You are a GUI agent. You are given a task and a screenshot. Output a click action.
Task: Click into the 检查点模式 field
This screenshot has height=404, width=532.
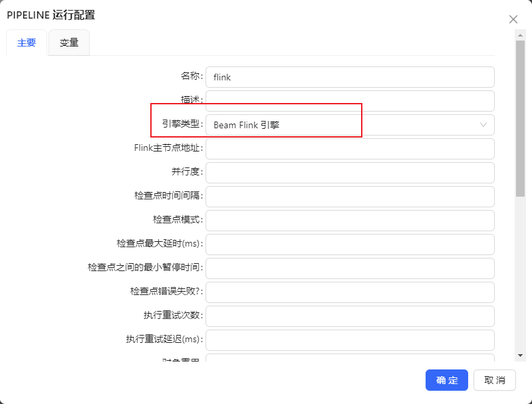tap(350, 221)
